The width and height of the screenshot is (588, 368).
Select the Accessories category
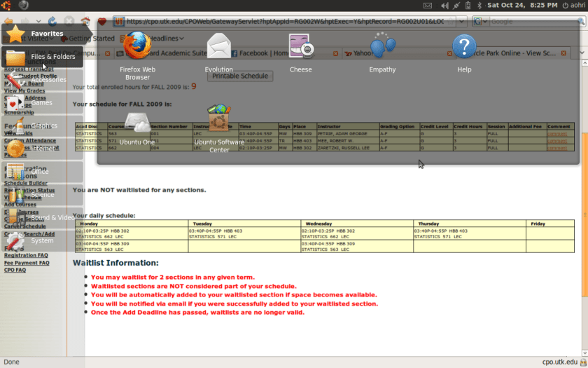click(43, 80)
